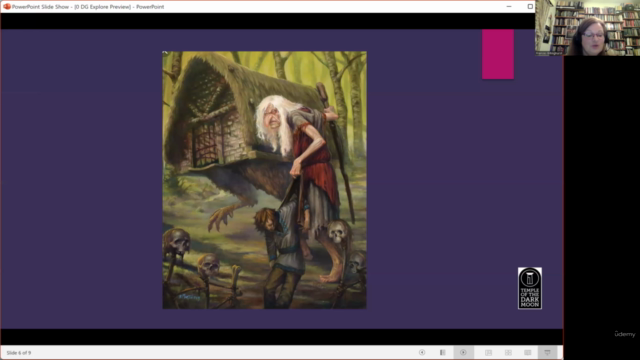The image size is (640, 360).
Task: Click the 'Slide 6 of 9' indicator
Action: point(19,353)
